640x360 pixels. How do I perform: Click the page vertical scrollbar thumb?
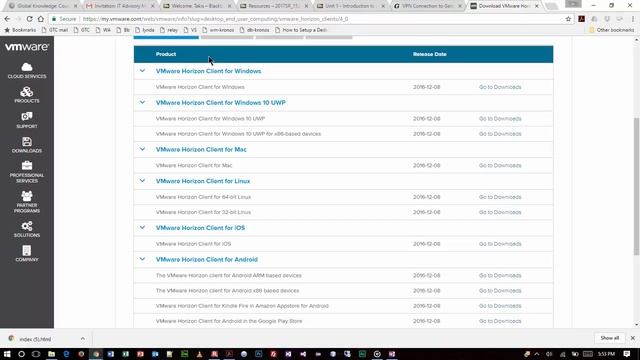click(636, 187)
